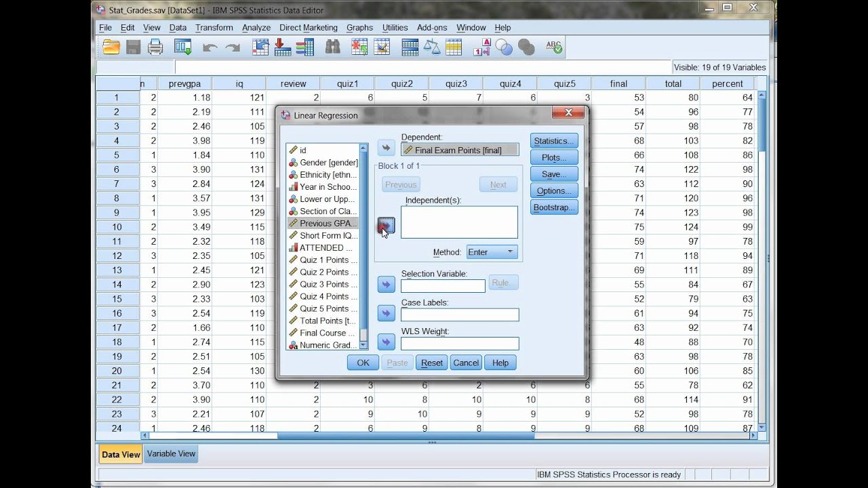Click the dialog Help button
868x488 pixels.
point(500,363)
